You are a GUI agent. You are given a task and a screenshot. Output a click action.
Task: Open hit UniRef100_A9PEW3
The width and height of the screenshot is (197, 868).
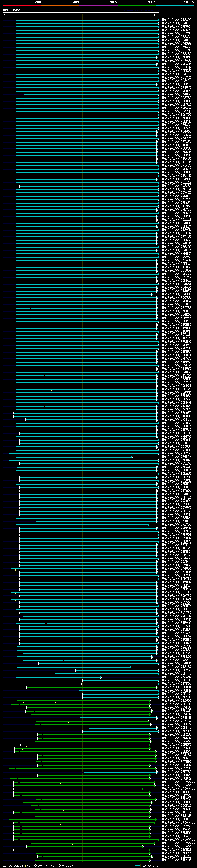(176, 71)
